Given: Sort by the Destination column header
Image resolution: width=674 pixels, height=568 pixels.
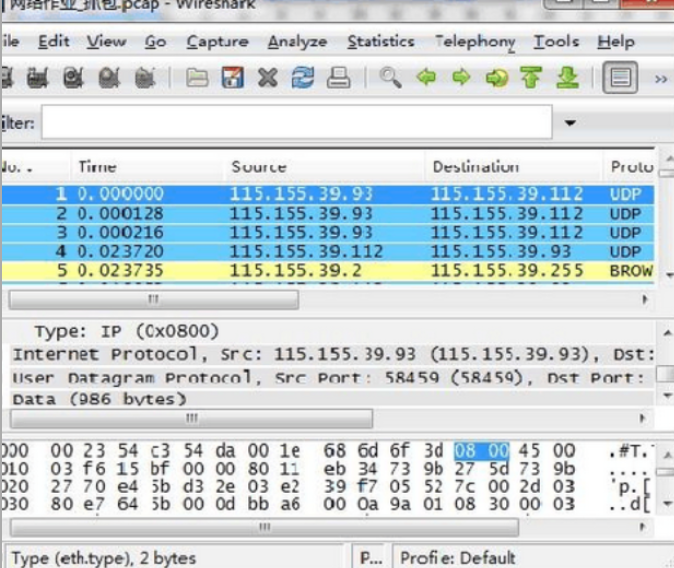Looking at the screenshot, I should pos(514,167).
